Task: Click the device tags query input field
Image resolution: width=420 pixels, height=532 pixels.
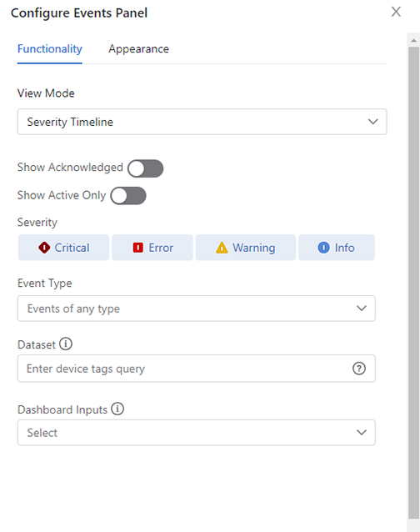Action: [x=197, y=369]
